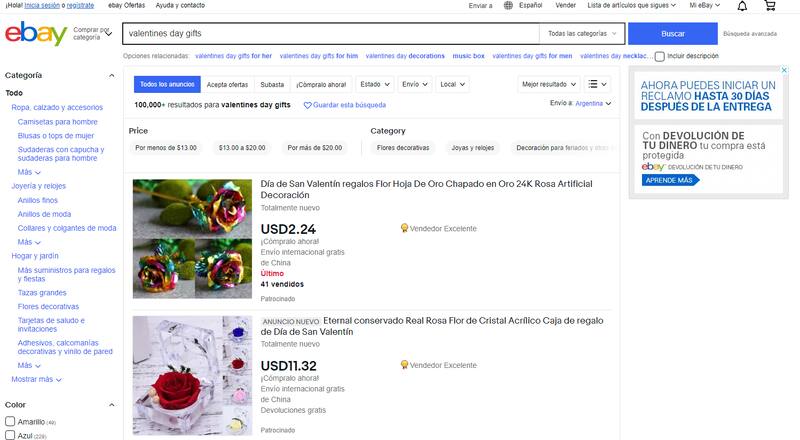The width and height of the screenshot is (800, 440).
Task: Click the heart to save this search
Action: pyautogui.click(x=308, y=105)
